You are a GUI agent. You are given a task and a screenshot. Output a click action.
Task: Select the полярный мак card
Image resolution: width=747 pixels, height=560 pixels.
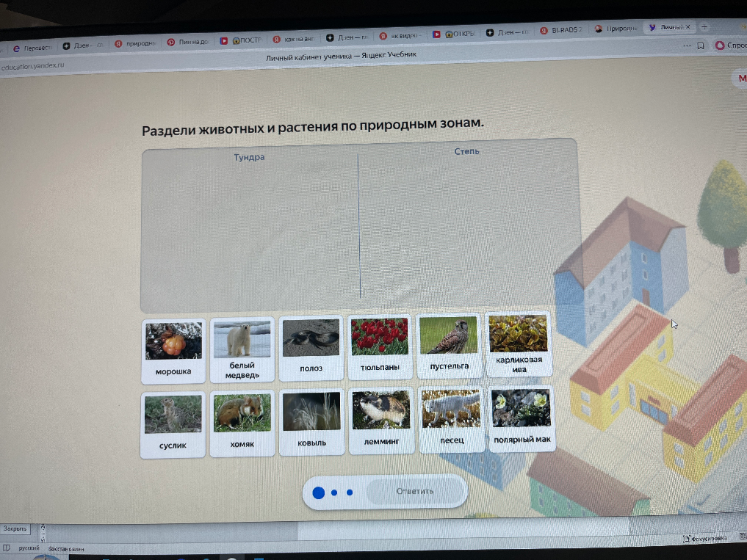pos(522,418)
